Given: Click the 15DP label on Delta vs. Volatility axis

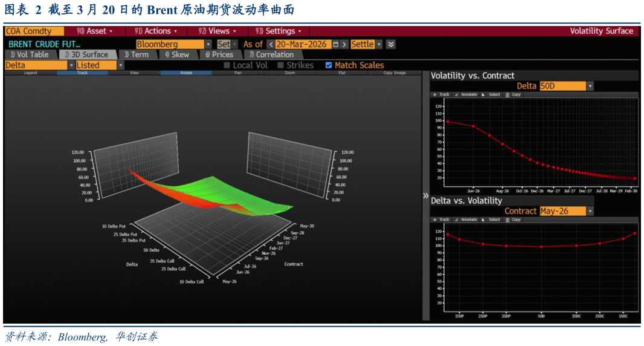Looking at the screenshot, I should click(x=459, y=316).
